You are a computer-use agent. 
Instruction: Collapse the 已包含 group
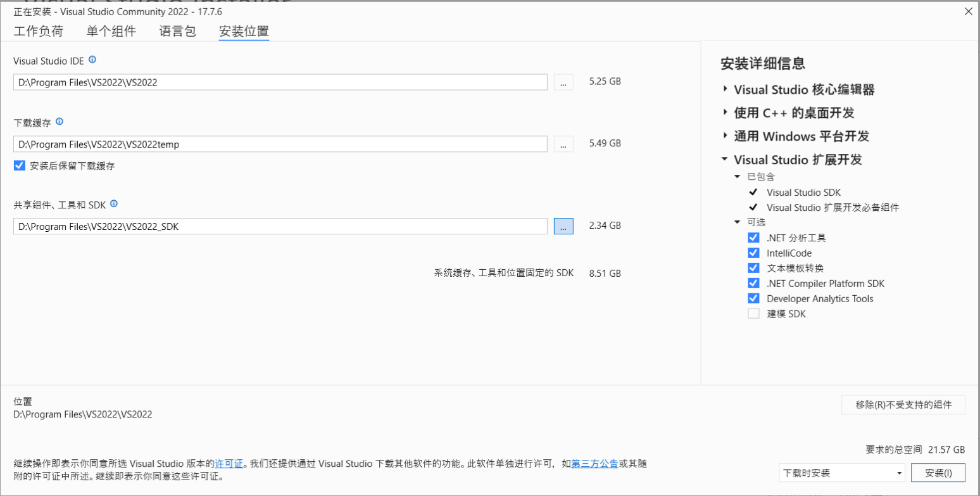tap(737, 177)
